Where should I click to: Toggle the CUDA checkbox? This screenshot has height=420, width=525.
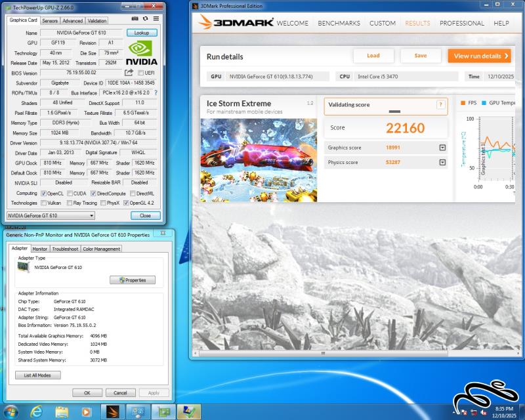pos(70,194)
